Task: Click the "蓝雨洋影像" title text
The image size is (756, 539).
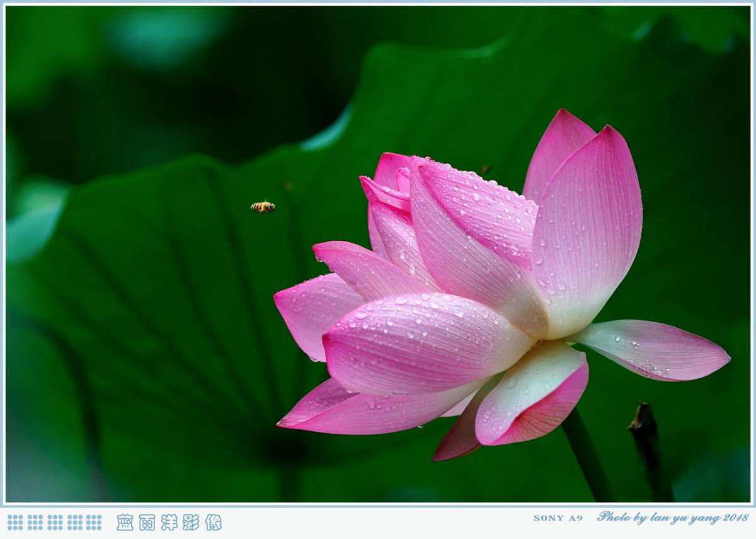Action: tap(169, 522)
